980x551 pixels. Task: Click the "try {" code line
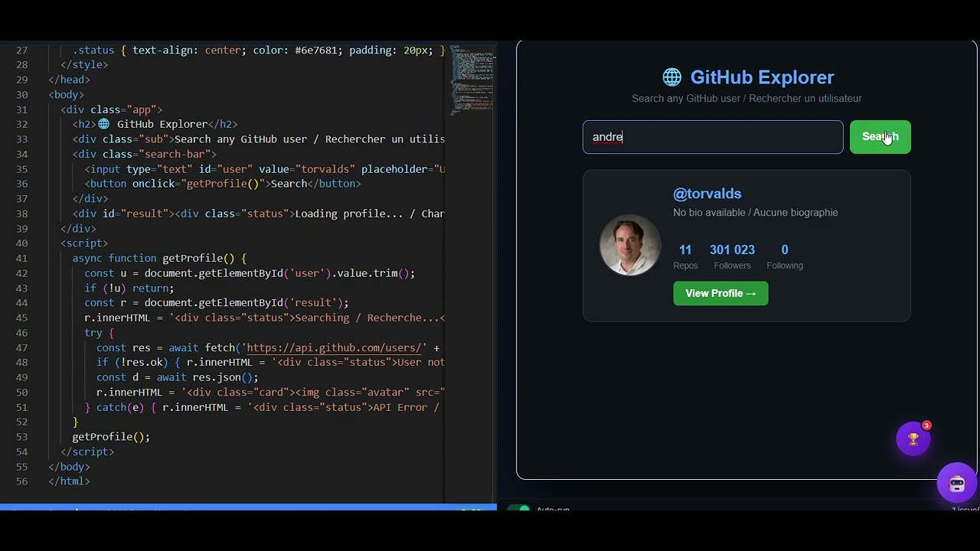(x=99, y=333)
